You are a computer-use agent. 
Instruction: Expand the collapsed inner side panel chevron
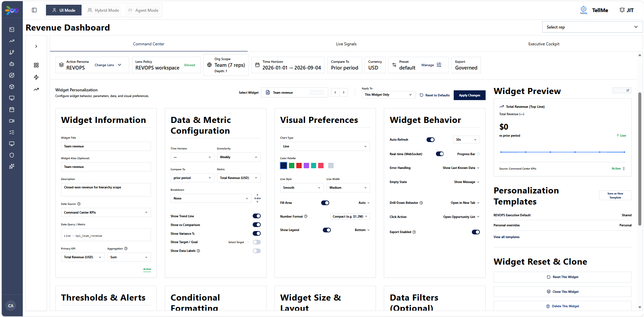tap(36, 46)
